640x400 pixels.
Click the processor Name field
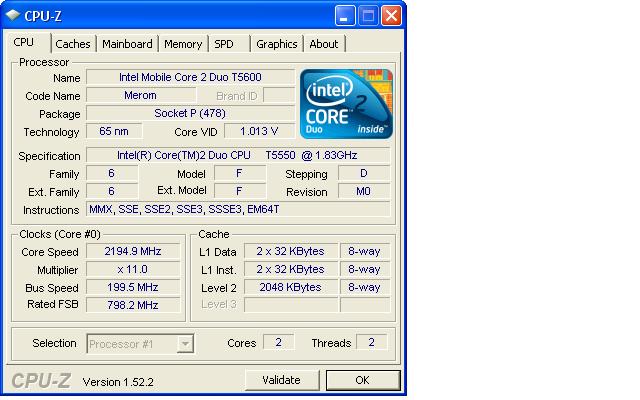click(190, 77)
